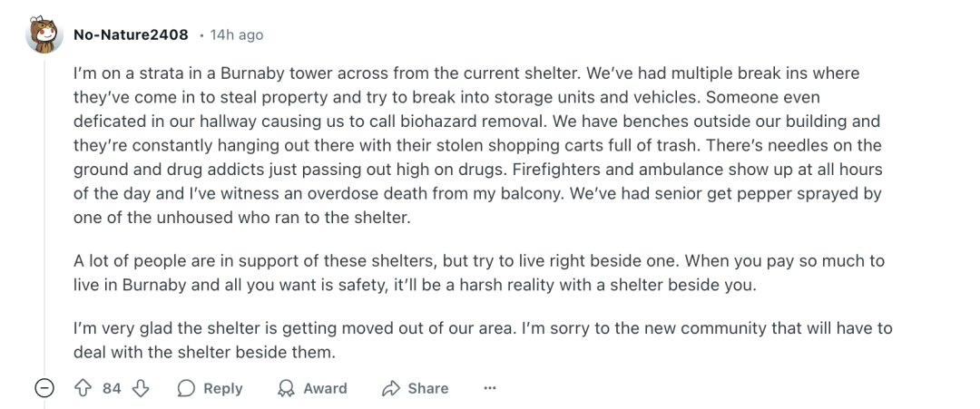This screenshot has width=980, height=409.
Task: Downvote the comment with the down arrow
Action: tap(141, 388)
